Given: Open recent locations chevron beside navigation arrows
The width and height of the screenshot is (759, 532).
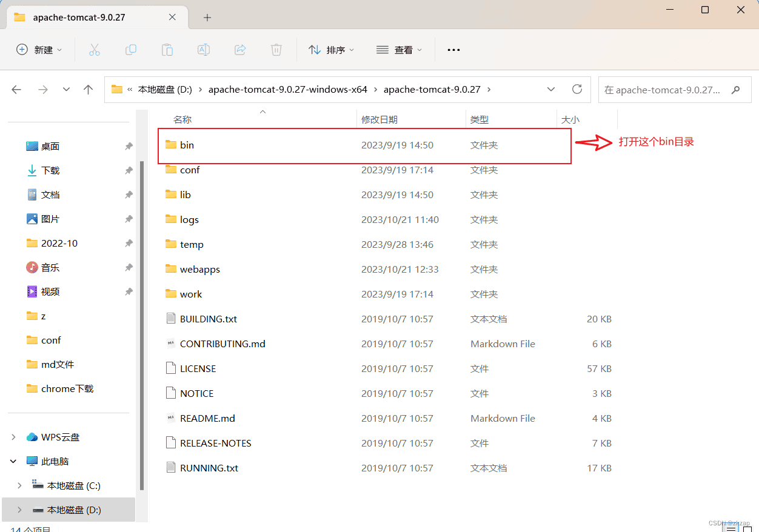Looking at the screenshot, I should point(66,90).
